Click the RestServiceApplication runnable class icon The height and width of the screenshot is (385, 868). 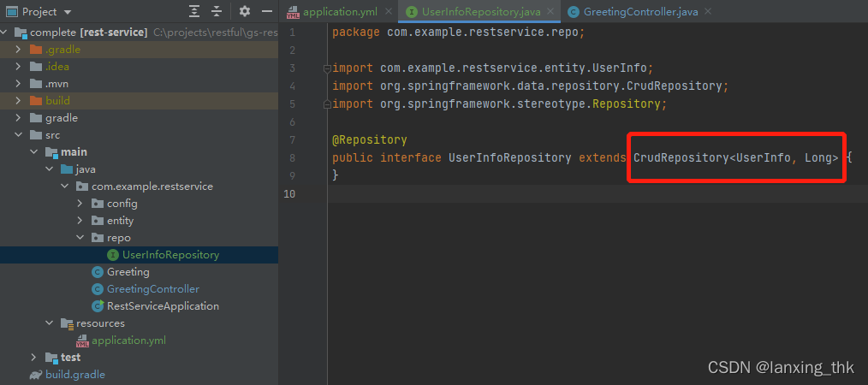pos(98,306)
